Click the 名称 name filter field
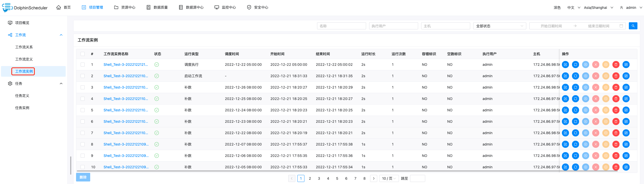Screen dimensions: 644x184 341,26
